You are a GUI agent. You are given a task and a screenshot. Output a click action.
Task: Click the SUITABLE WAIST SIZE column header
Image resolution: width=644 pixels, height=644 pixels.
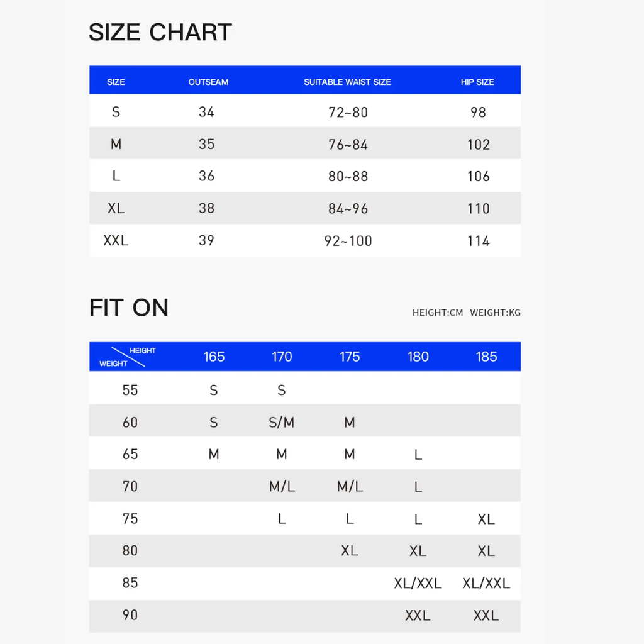point(347,82)
